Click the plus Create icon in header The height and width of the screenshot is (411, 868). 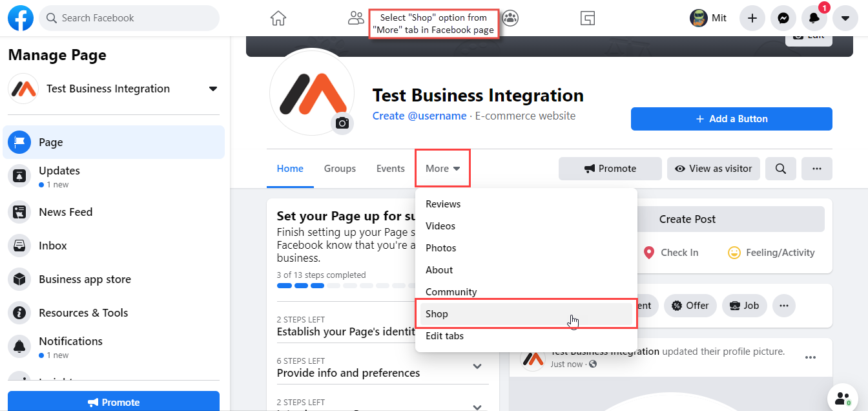[x=752, y=18]
